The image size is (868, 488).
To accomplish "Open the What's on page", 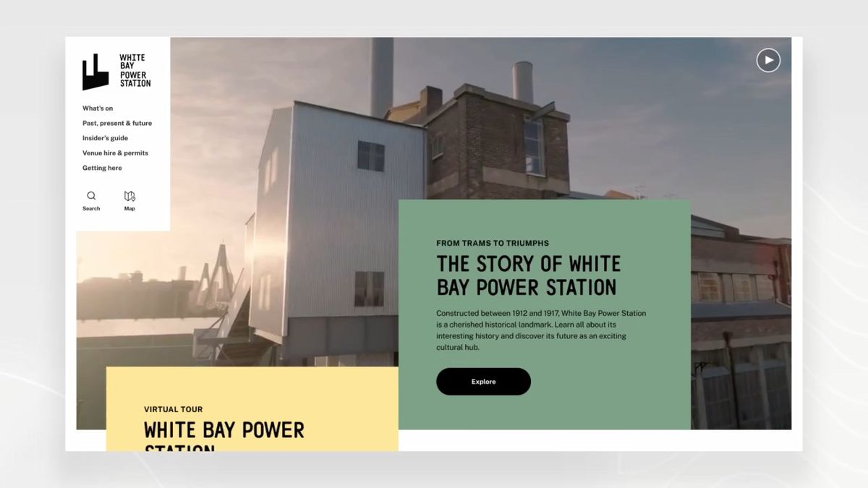I will tap(98, 108).
